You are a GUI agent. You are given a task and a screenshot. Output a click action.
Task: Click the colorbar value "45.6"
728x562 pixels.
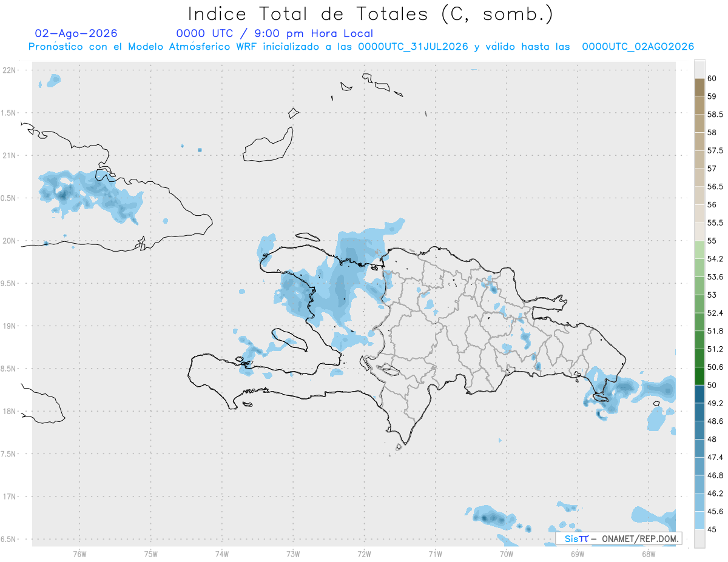pos(715,512)
